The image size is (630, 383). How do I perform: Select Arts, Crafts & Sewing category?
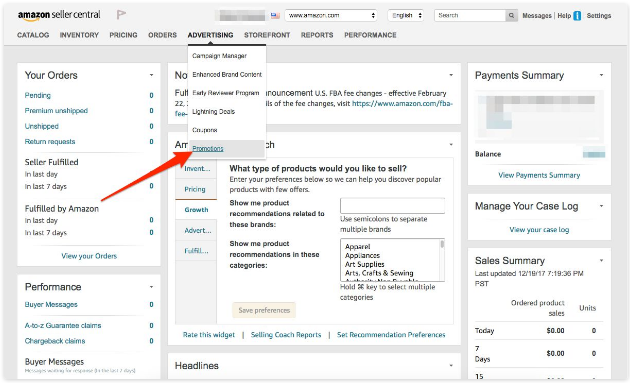[379, 273]
